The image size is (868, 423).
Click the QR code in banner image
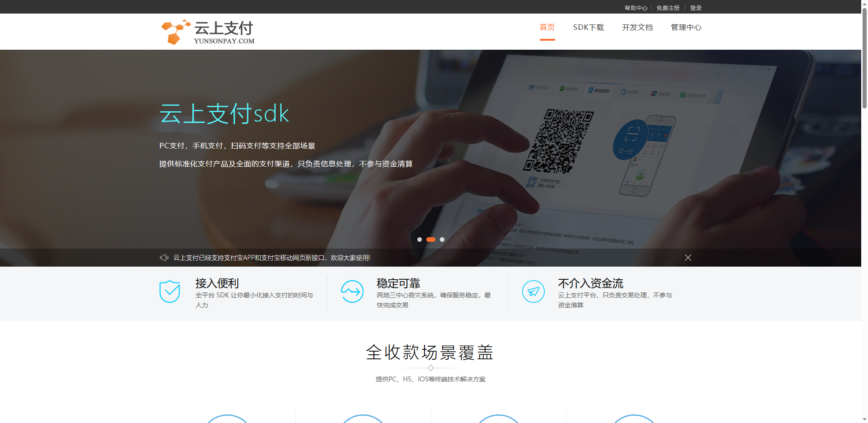(x=559, y=141)
